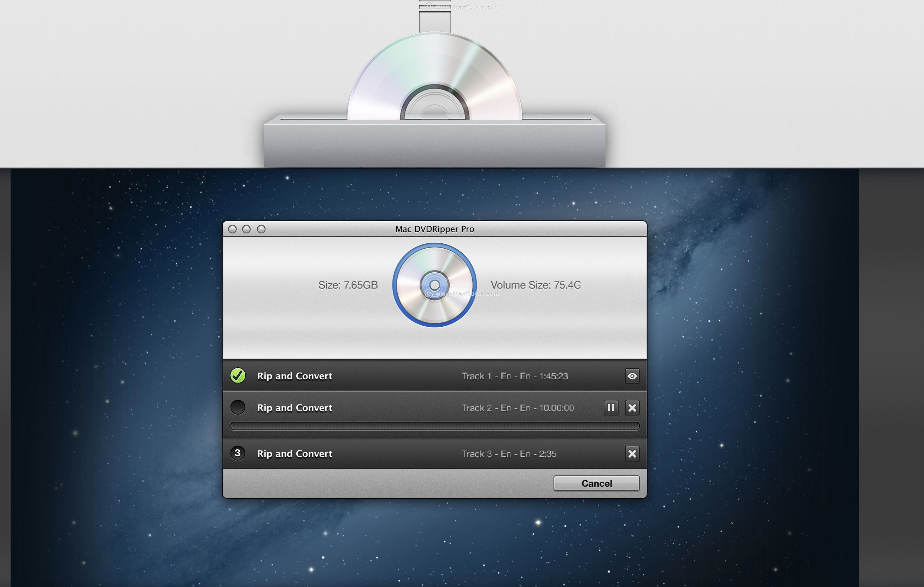This screenshot has width=924, height=587.
Task: Cancel Track 2 with its X button
Action: point(632,408)
